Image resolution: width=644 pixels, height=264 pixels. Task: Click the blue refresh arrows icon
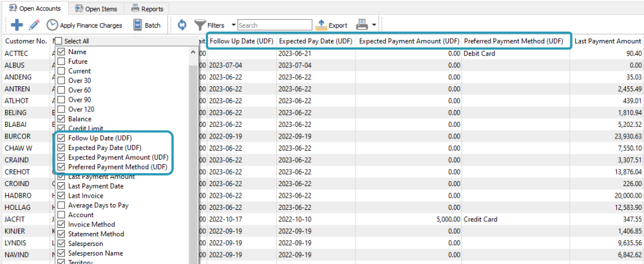[x=182, y=25]
